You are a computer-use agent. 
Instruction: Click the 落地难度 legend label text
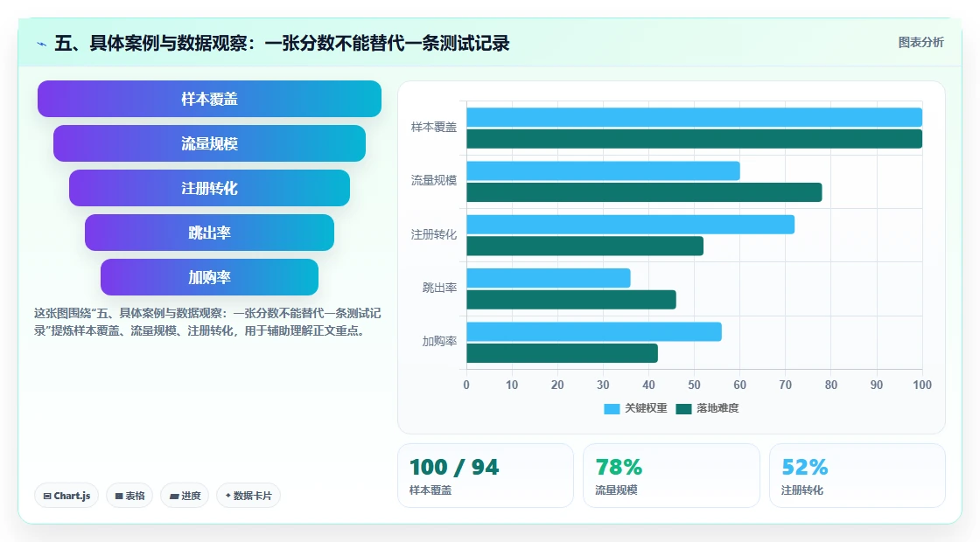717,408
